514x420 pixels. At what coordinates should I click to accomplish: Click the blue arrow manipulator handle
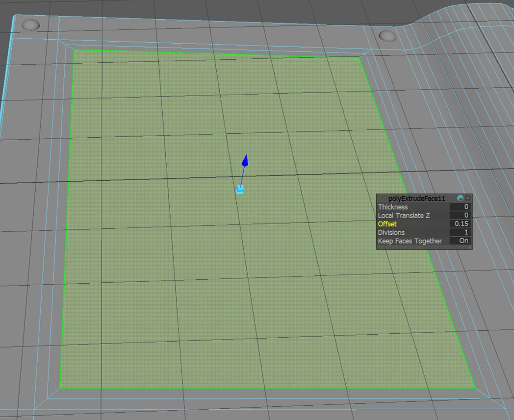[x=245, y=161]
